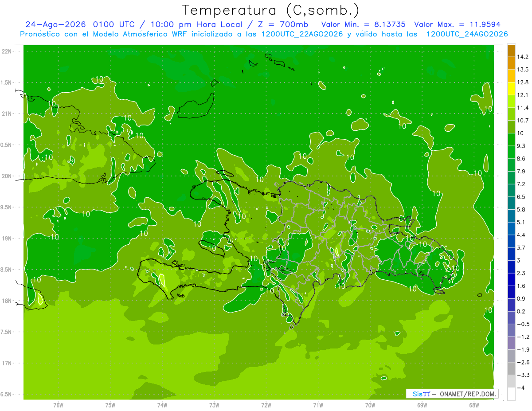Image resolution: width=532 pixels, height=411 pixels.
Task: Click the colorbar label '-4'
Action: (521, 388)
